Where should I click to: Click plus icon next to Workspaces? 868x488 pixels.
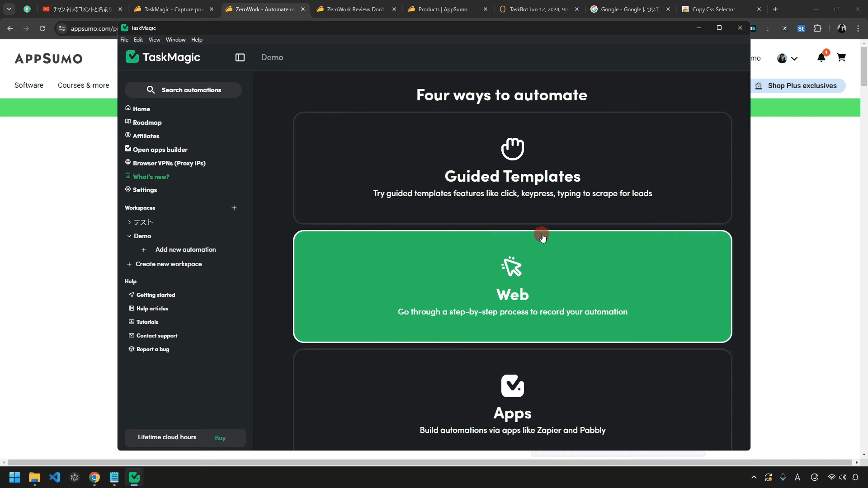[234, 208]
